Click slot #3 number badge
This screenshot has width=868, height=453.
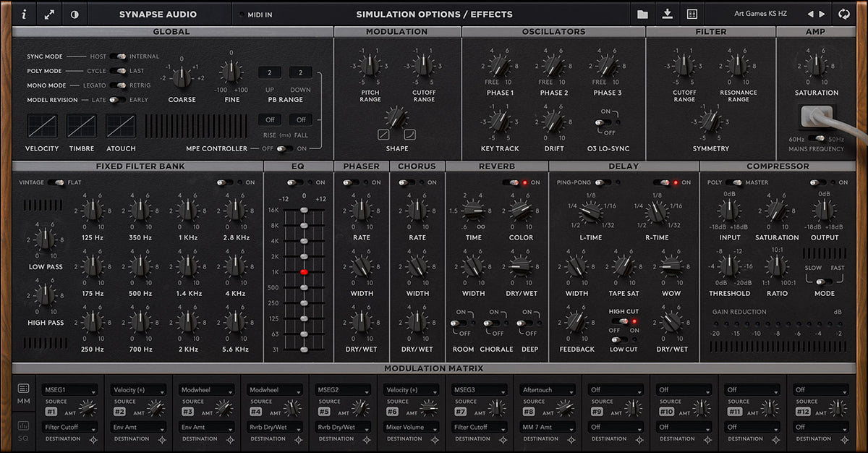[x=187, y=411]
